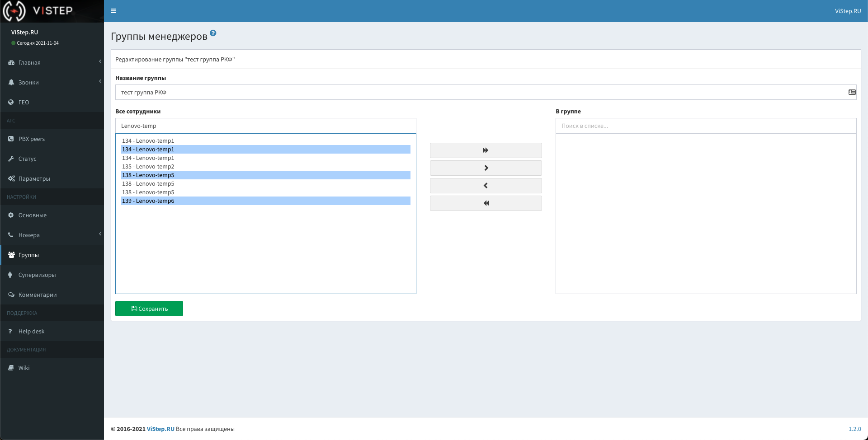Click the help question mark icon

tap(213, 33)
